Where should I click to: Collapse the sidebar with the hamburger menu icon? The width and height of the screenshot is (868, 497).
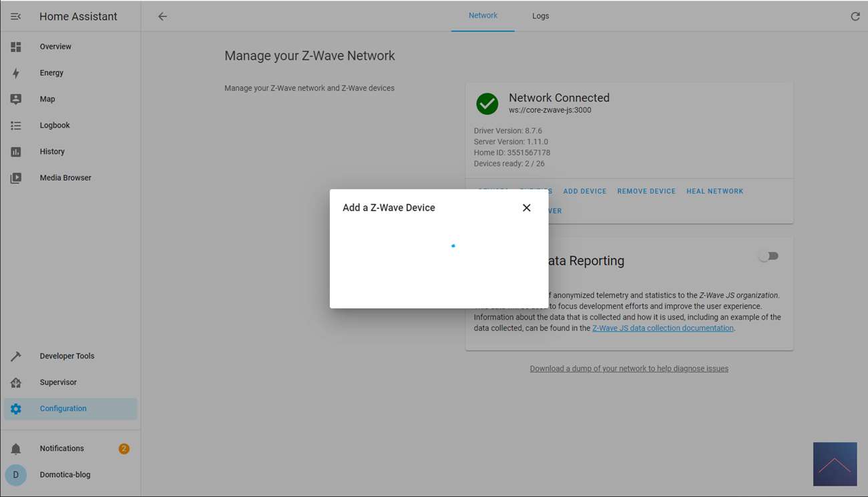coord(16,17)
